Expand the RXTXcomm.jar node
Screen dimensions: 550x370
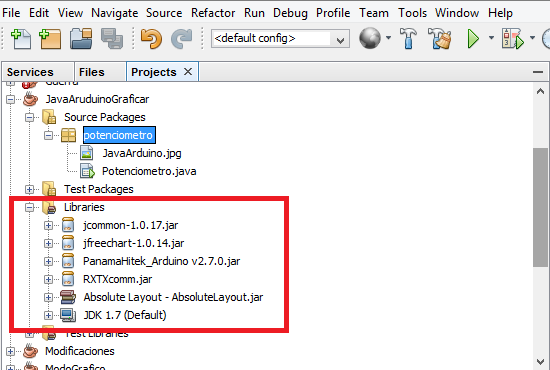(48, 279)
